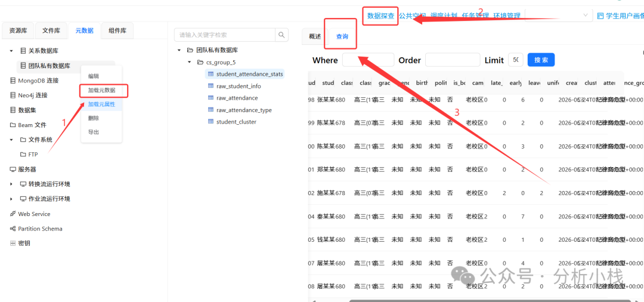Viewport: 644px width, 302px height.
Task: Select the student_attendance_stats table
Action: 249,75
